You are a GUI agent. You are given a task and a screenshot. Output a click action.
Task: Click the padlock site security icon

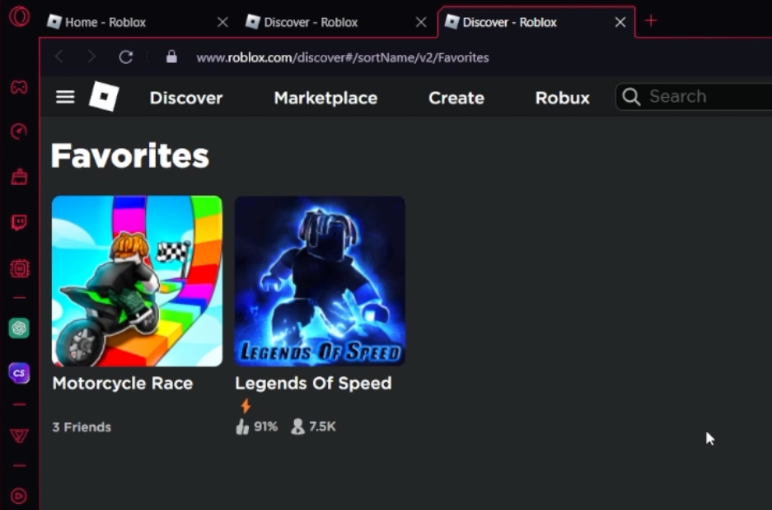[x=171, y=57]
